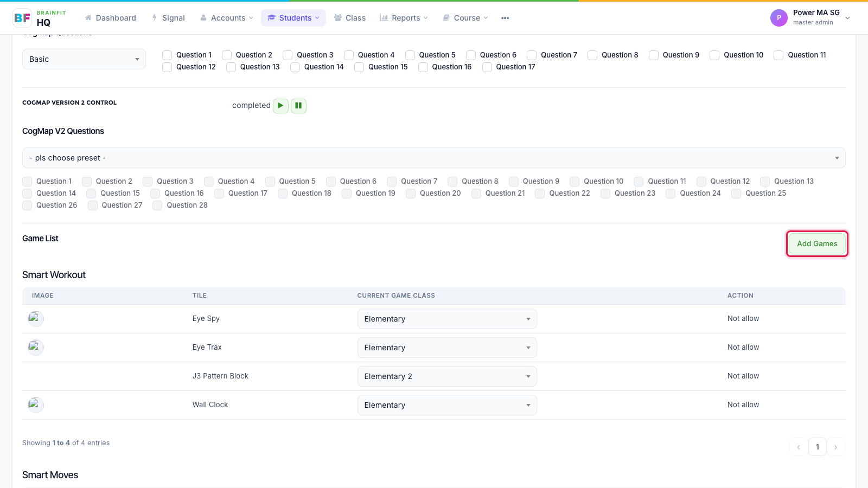The width and height of the screenshot is (868, 488).
Task: Expand the Reports menu
Action: tap(404, 18)
